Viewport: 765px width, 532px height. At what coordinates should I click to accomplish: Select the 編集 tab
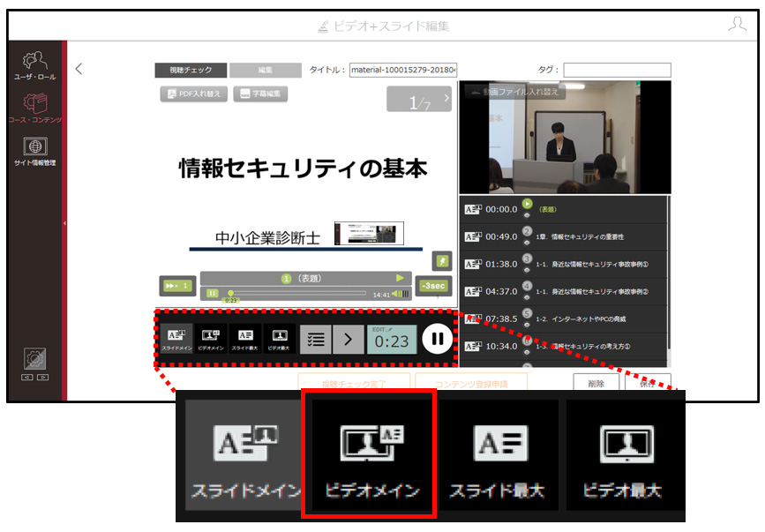click(266, 70)
